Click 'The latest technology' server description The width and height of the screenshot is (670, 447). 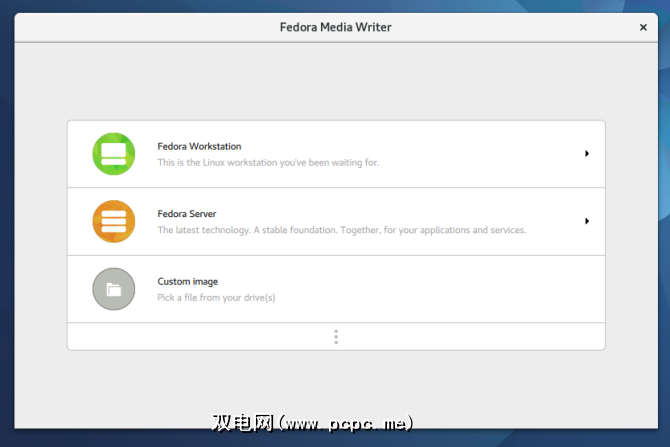point(342,230)
